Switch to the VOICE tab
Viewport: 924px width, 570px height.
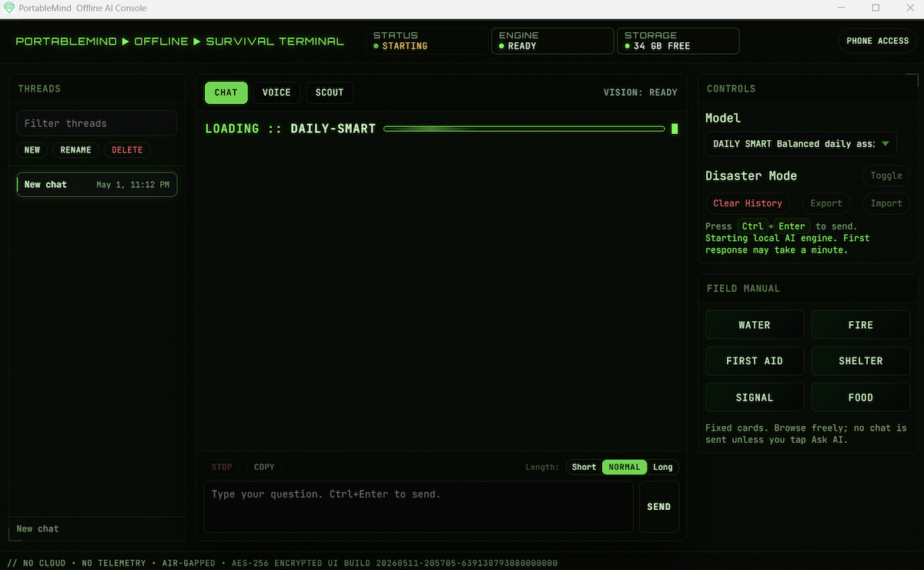pos(276,92)
